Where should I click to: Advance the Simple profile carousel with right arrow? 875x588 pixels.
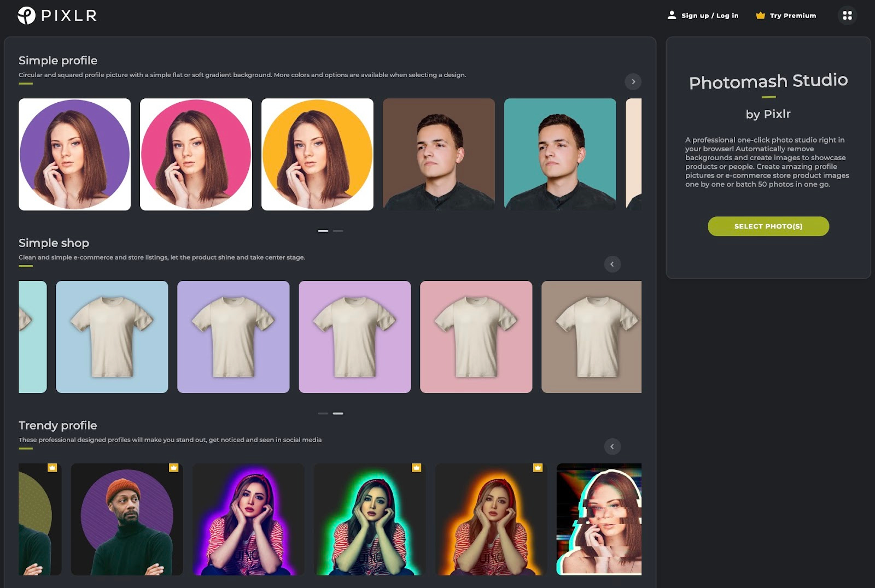633,81
